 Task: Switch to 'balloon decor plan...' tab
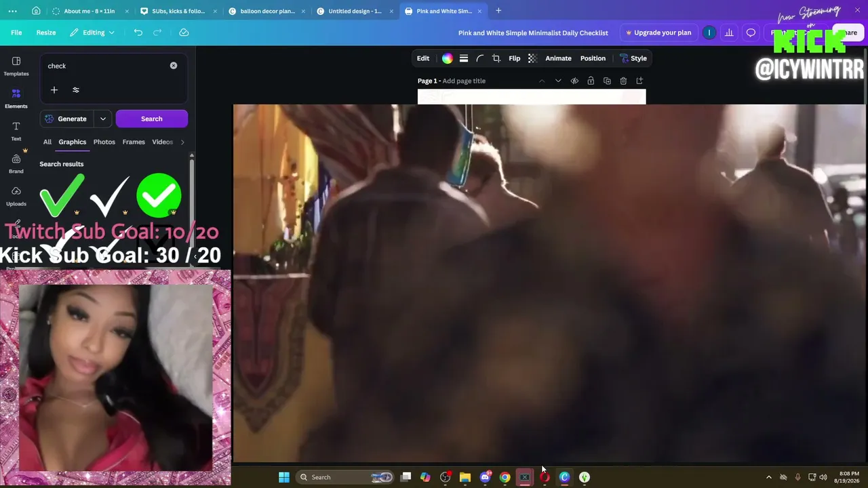tap(267, 11)
